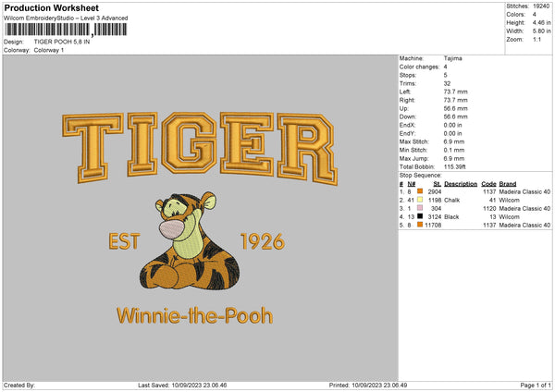Click the barcode in the worksheet header

pyautogui.click(x=66, y=30)
